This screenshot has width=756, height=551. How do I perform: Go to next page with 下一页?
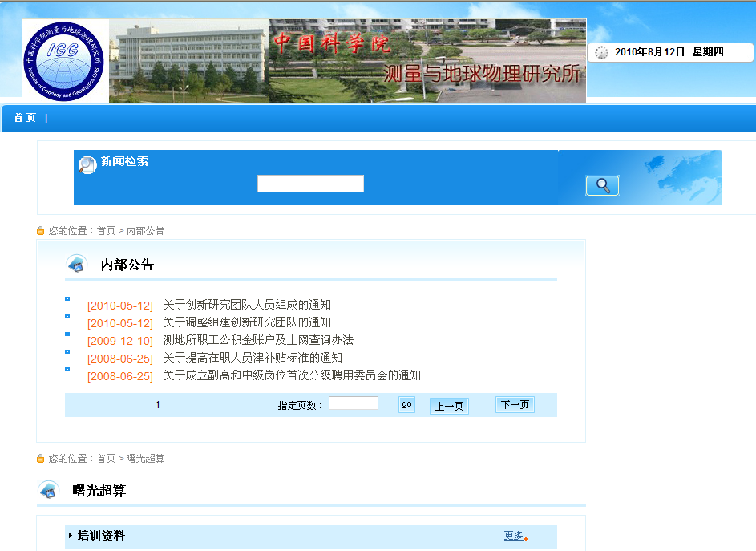pyautogui.click(x=515, y=404)
